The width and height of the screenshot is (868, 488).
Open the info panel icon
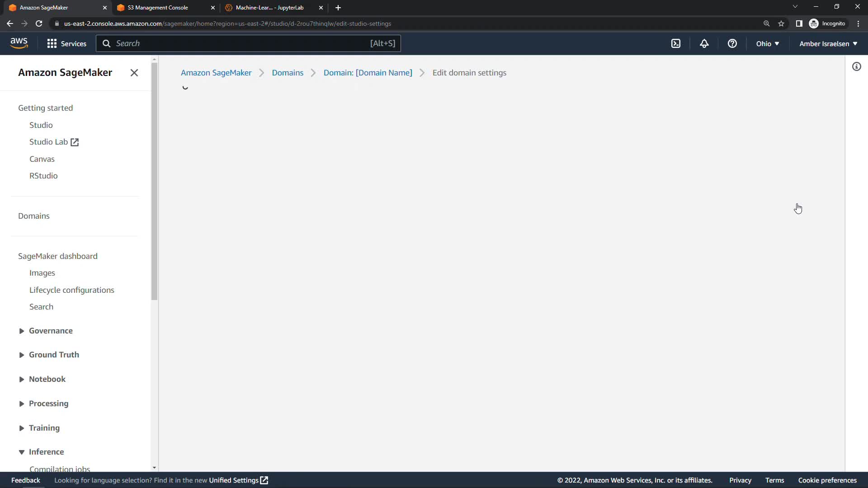tap(856, 67)
